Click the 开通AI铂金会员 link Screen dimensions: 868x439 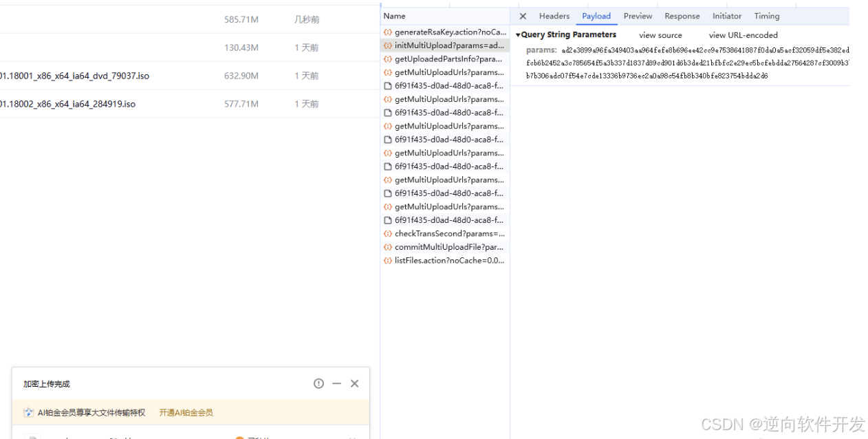coord(186,413)
